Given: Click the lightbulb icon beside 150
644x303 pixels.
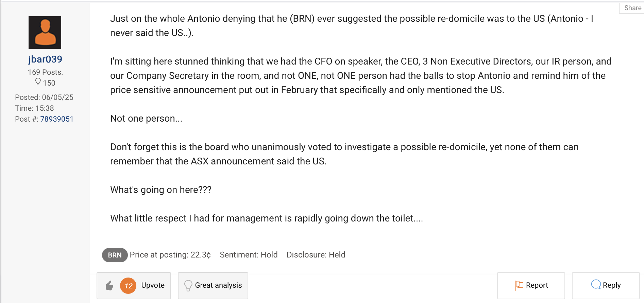Looking at the screenshot, I should tap(38, 82).
